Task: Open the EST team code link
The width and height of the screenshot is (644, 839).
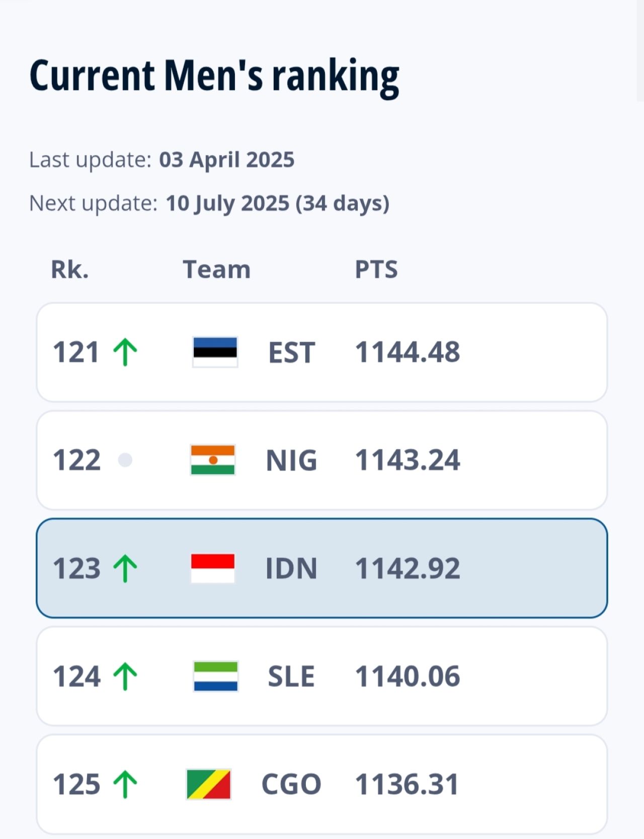Action: click(291, 352)
